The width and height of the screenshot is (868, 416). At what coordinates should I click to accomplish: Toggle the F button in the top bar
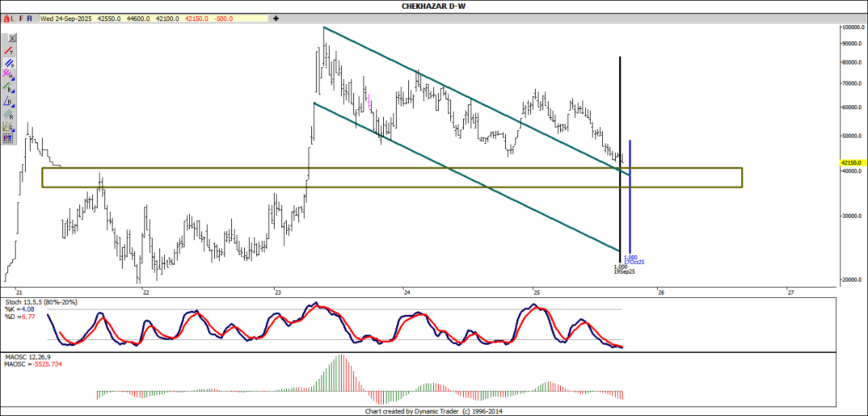click(x=21, y=19)
